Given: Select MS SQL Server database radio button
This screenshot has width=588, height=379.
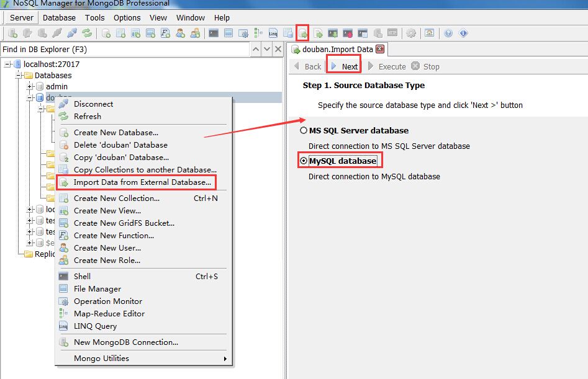Looking at the screenshot, I should [304, 131].
